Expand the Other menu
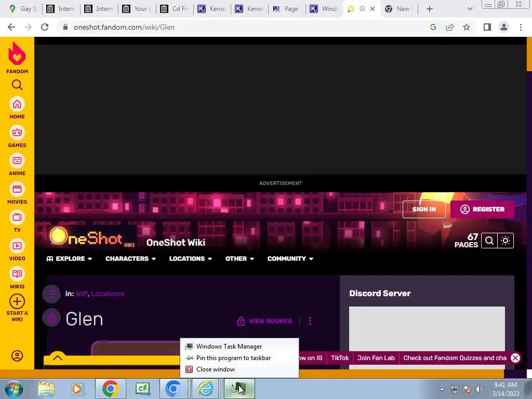Viewport: 532px width, 399px height. click(240, 259)
